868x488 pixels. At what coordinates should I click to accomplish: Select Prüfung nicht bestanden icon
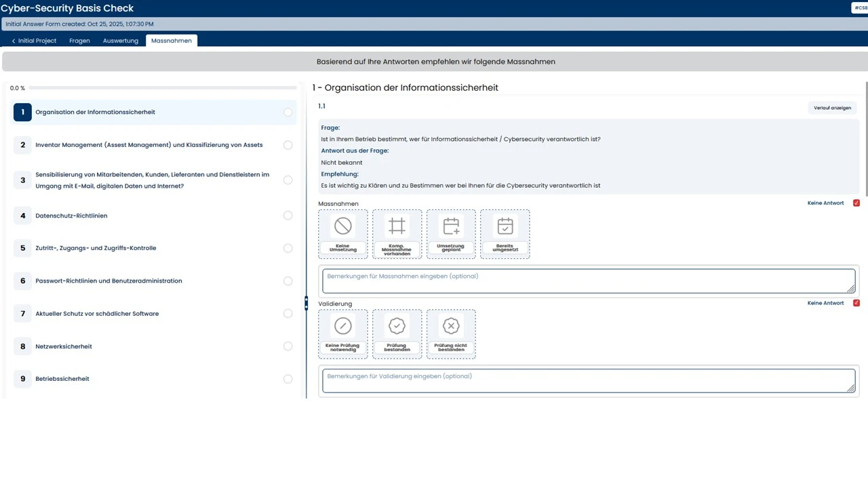coord(451,327)
